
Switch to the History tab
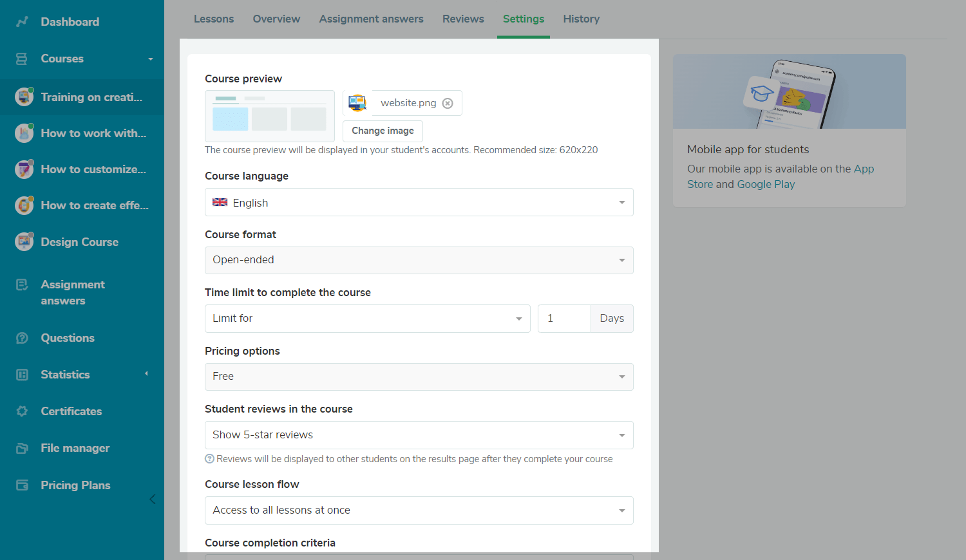click(582, 19)
